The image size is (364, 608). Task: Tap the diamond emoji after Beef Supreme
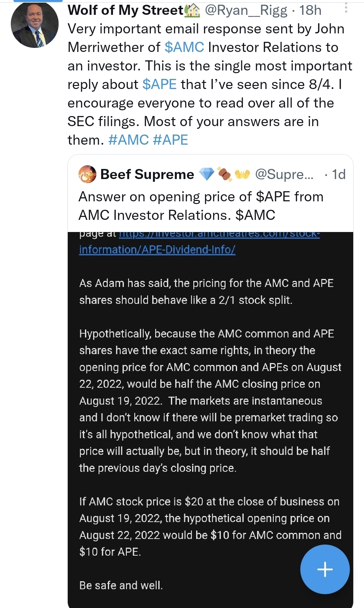[x=207, y=174]
